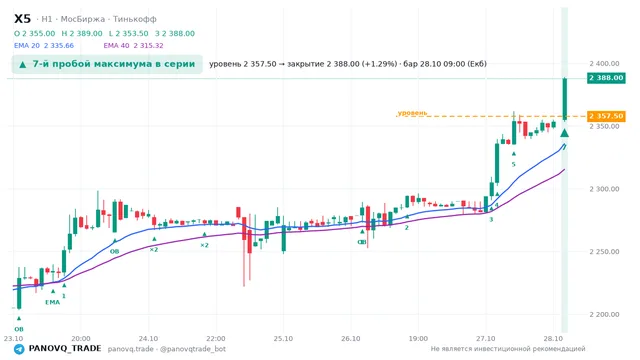Image resolution: width=640 pixels, height=360 pixels.
Task: Select breakout marker number 1
Action: (64, 296)
